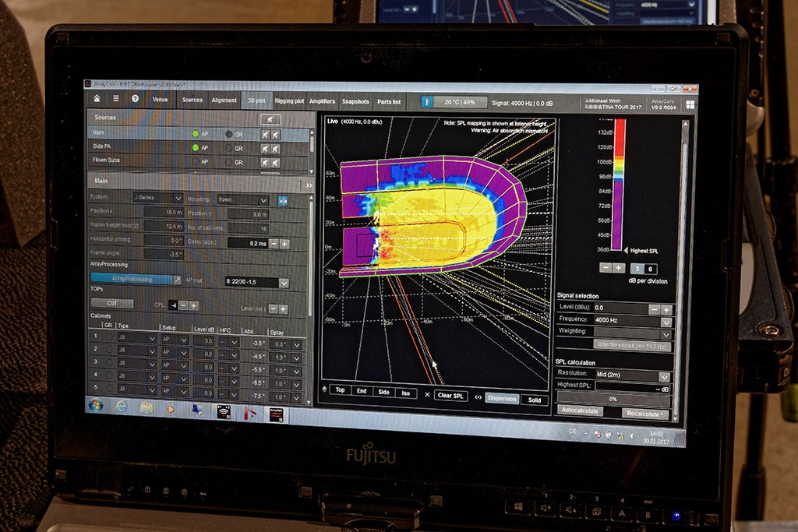Toggle the AP indicator for Main source

coord(196,134)
